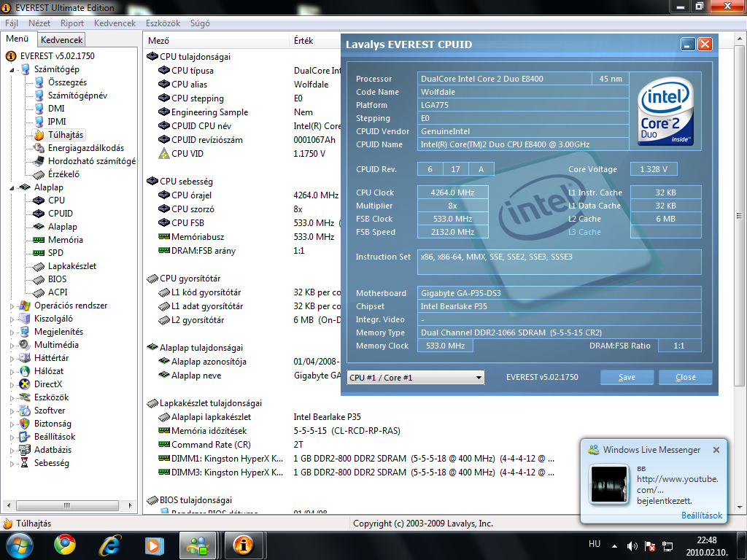Click the CPU chip icon under Alaplap

click(x=39, y=201)
